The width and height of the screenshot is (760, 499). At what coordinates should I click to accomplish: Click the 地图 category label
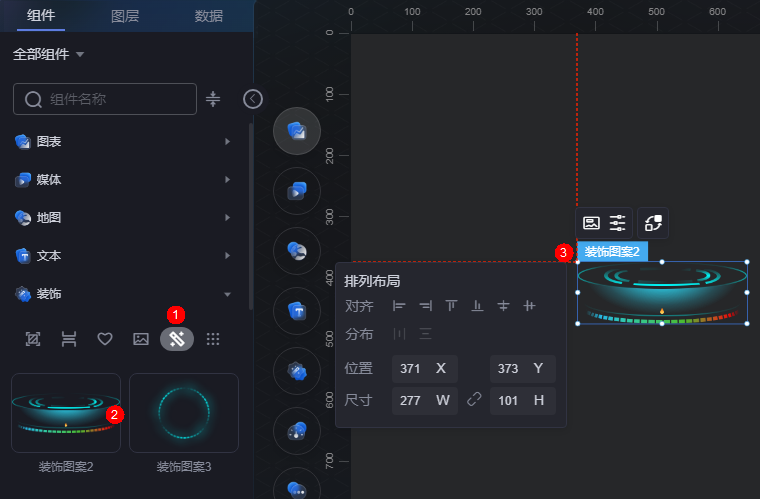[x=48, y=218]
